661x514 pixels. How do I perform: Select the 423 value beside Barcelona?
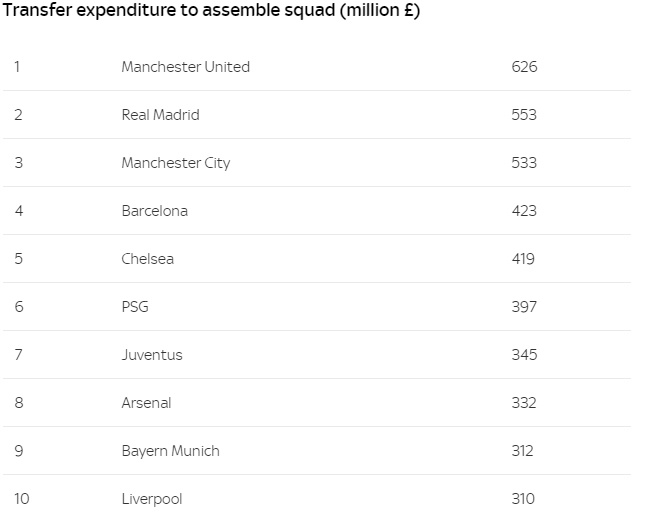tap(523, 211)
